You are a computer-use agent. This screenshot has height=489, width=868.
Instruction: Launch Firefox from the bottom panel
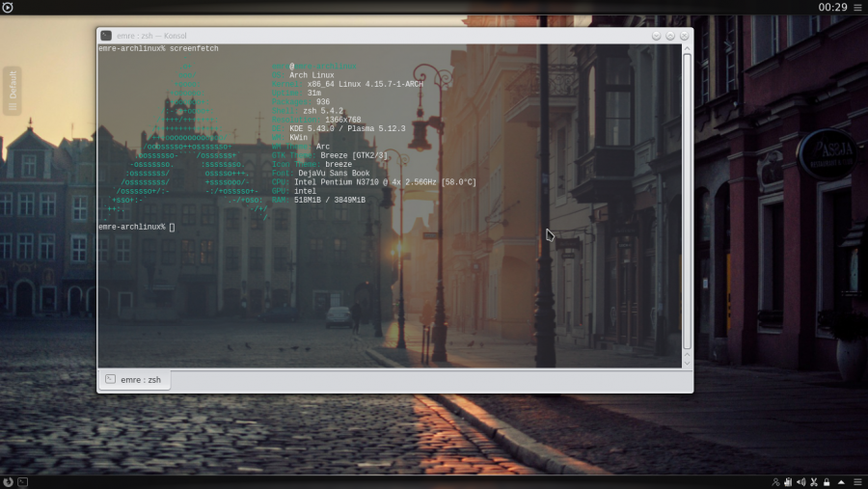[x=8, y=482]
